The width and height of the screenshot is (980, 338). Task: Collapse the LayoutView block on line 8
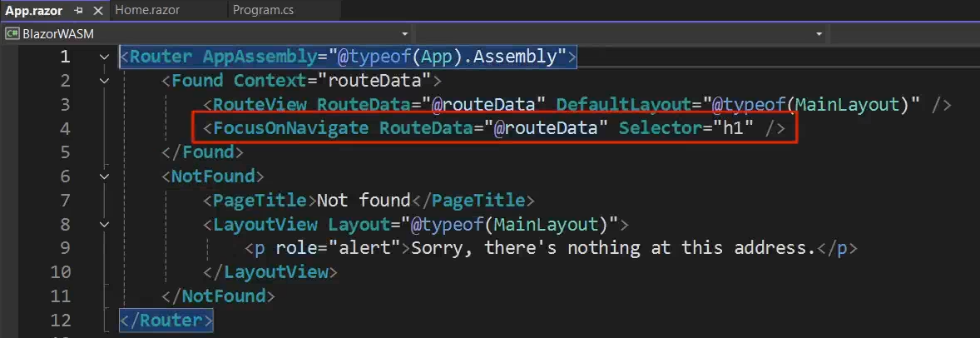coord(104,224)
